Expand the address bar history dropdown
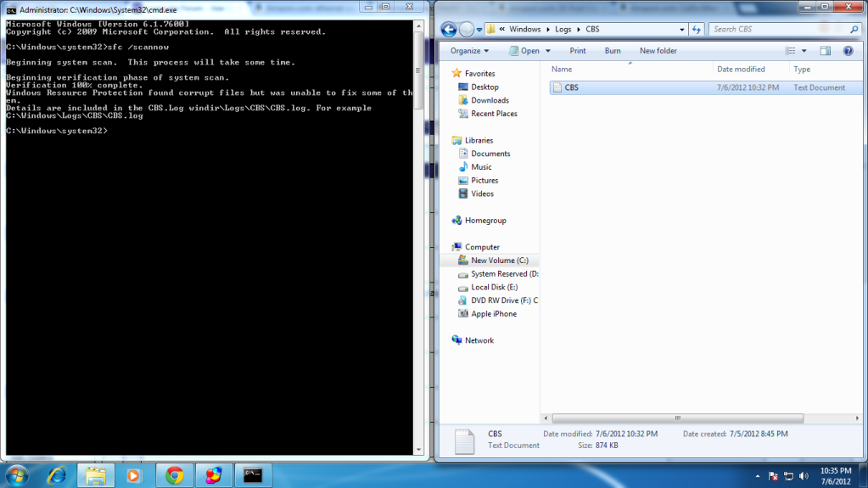Viewport: 868px width, 488px height. point(682,29)
